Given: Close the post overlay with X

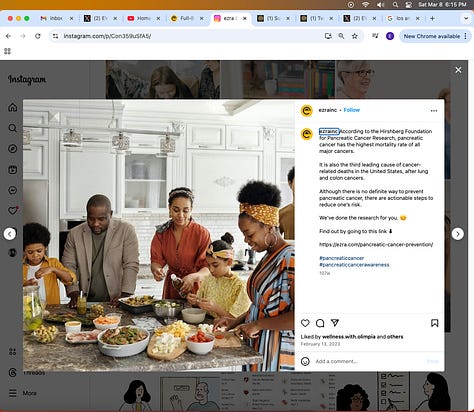Looking at the screenshot, I should click(458, 70).
